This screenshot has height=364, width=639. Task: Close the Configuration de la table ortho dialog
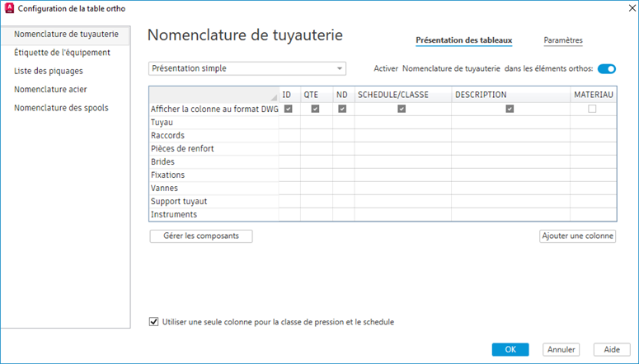(623, 10)
